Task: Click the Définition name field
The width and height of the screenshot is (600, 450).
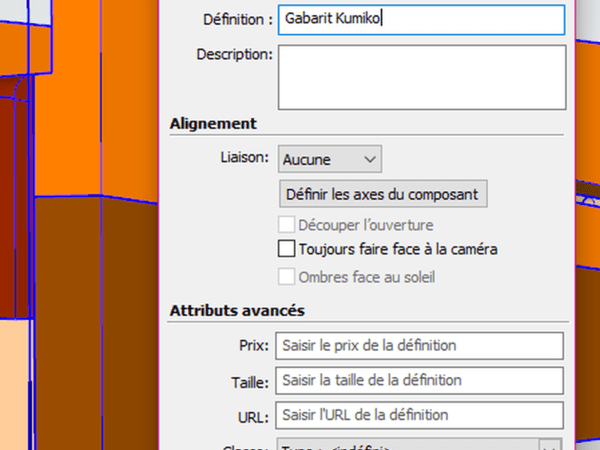Action: point(420,18)
